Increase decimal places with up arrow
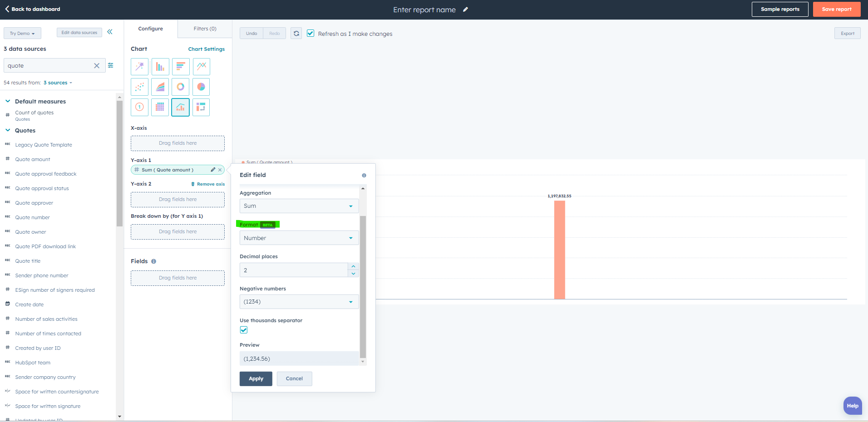 click(x=353, y=266)
